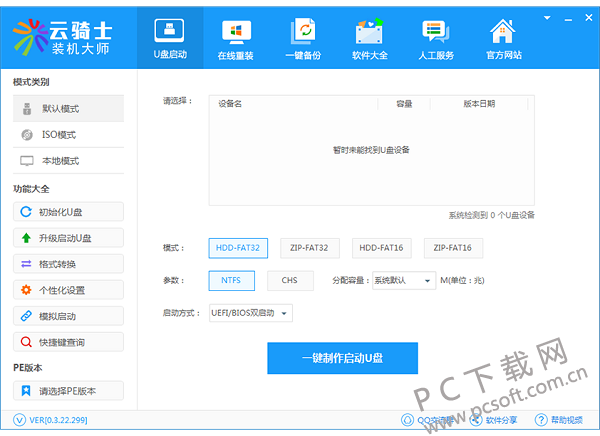Select HDD-FAT32 mode
This screenshot has width=600, height=436.
tap(238, 248)
